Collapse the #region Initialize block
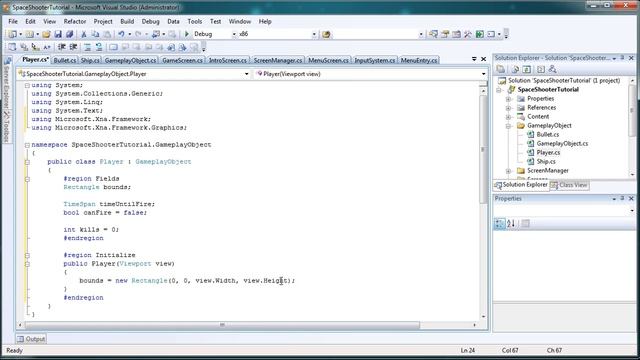640x360 pixels. pos(27,256)
